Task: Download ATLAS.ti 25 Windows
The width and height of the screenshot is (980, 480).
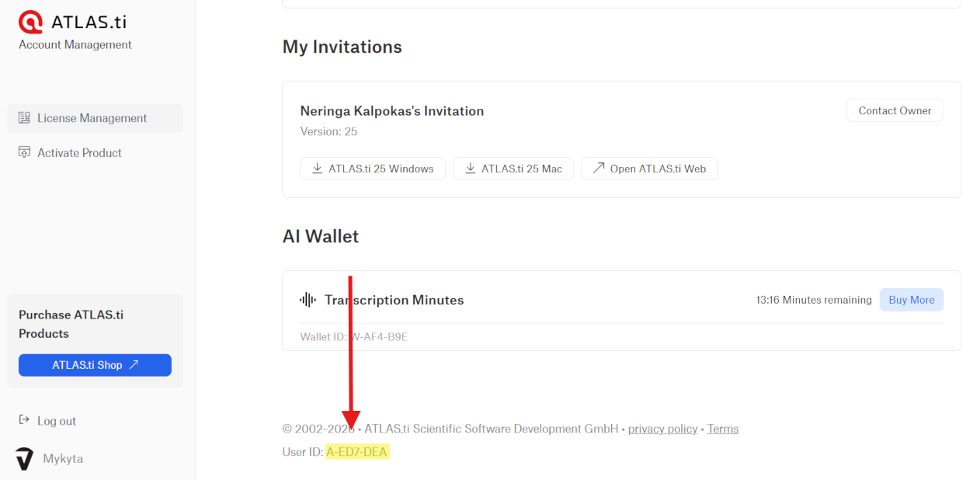Action: [x=373, y=169]
